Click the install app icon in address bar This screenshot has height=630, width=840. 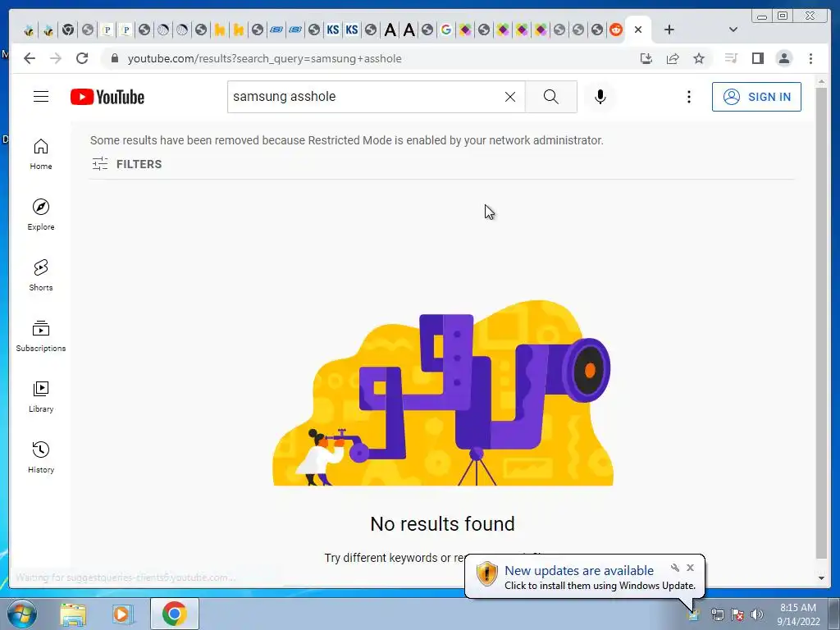(646, 58)
